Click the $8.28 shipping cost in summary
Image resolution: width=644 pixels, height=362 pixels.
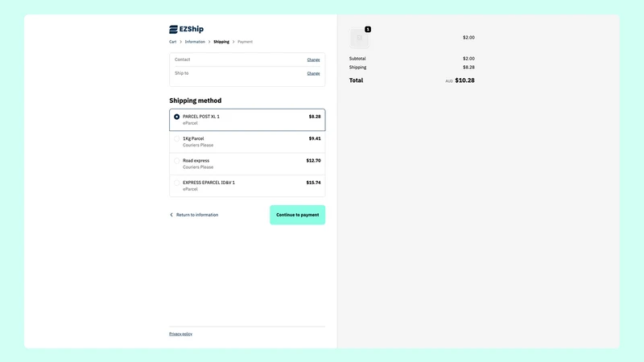coord(469,68)
